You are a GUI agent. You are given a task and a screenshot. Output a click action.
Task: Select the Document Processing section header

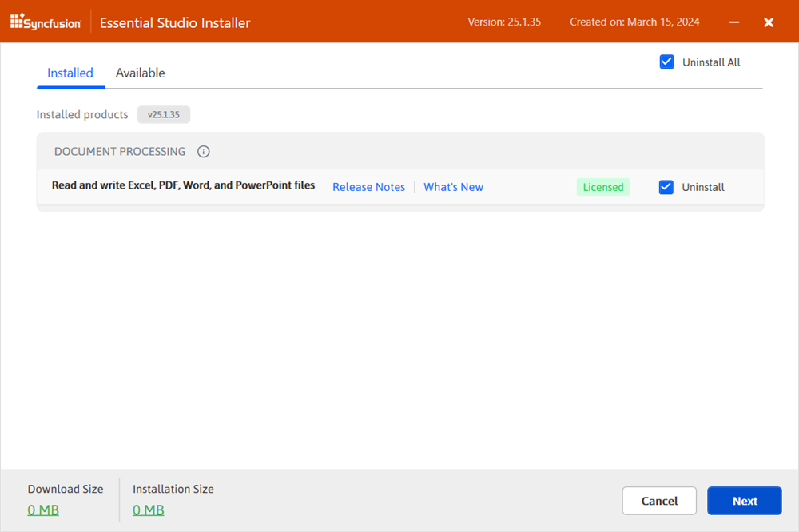120,151
